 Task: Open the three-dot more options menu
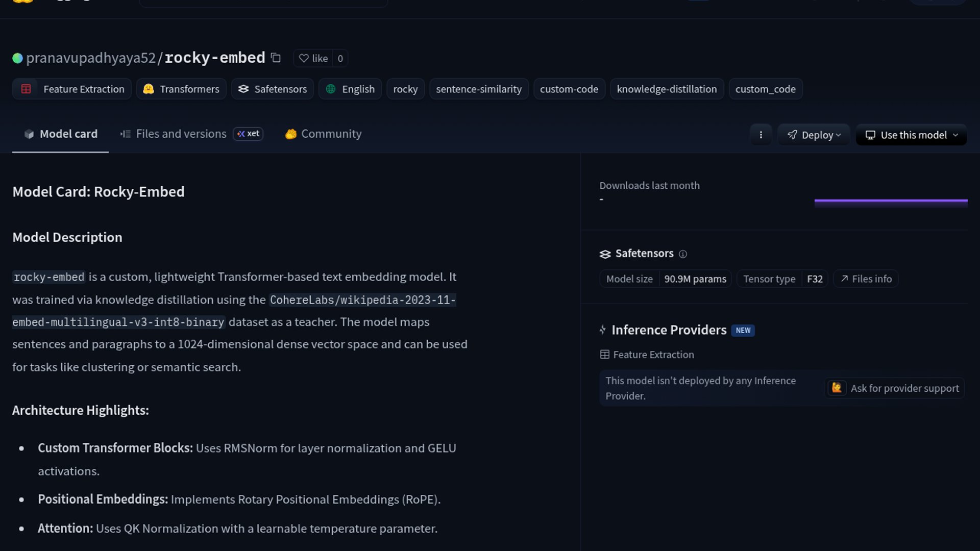click(x=761, y=135)
